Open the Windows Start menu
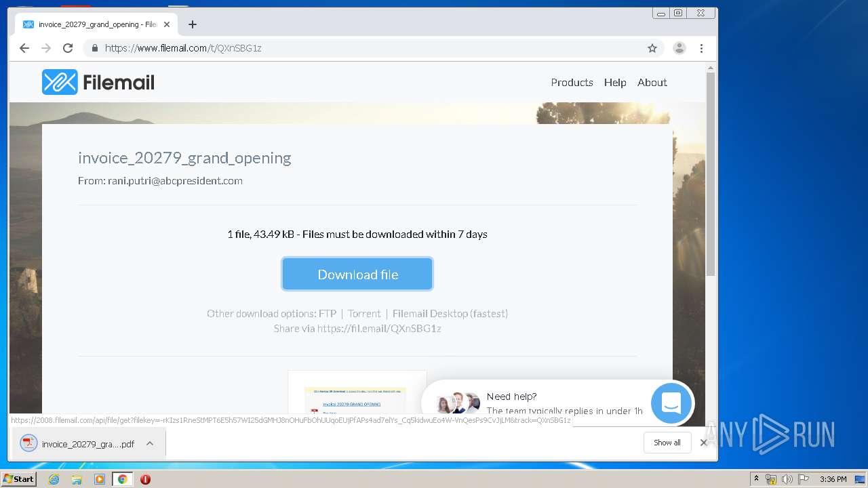This screenshot has height=488, width=868. coord(18,479)
